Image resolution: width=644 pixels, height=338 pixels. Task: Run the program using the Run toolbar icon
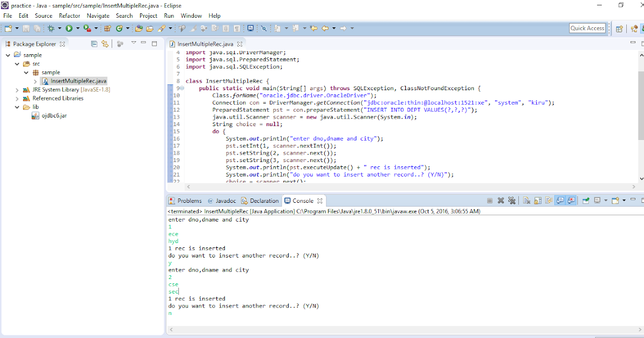point(68,28)
